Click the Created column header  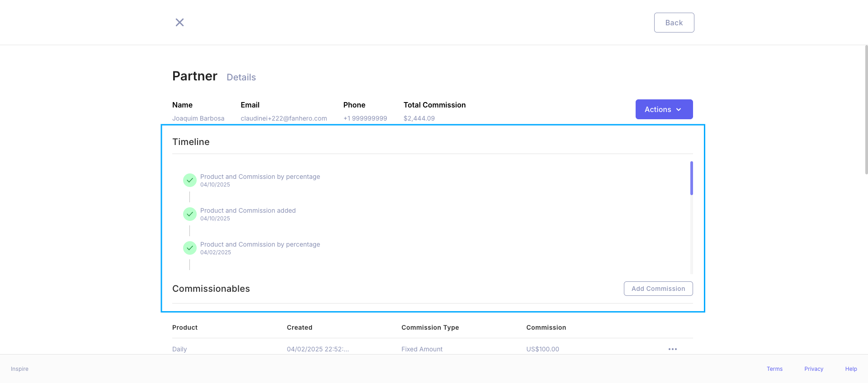[299, 327]
